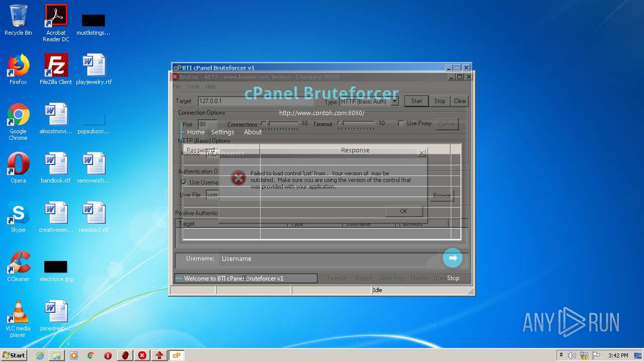Open the About tab in cPanel Bruteforcer
This screenshot has height=362, width=644.
click(253, 132)
